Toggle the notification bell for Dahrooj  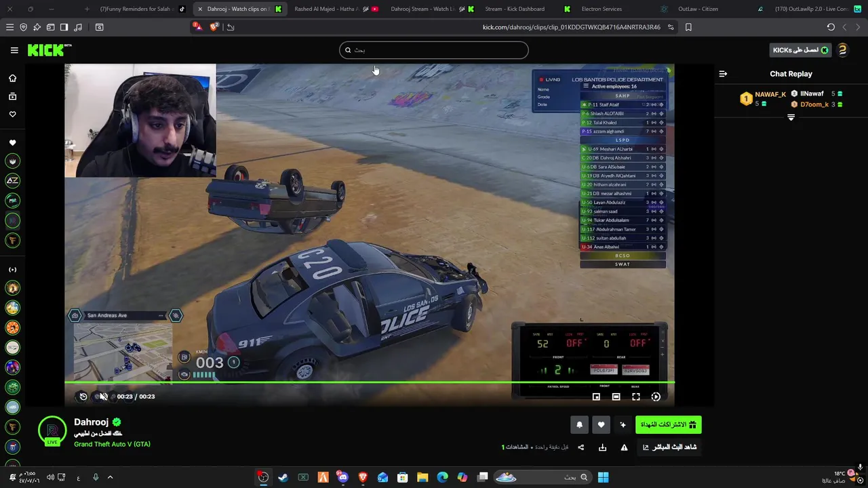click(x=579, y=425)
